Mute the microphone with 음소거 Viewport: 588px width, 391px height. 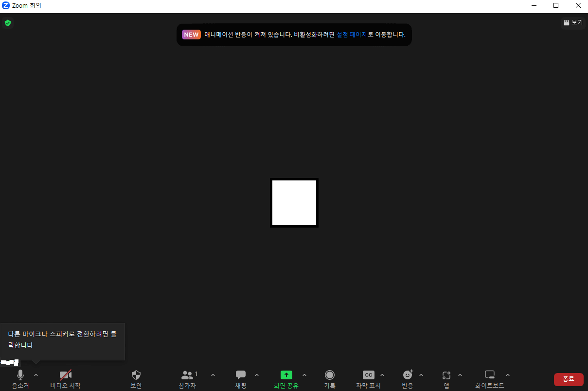tap(20, 378)
